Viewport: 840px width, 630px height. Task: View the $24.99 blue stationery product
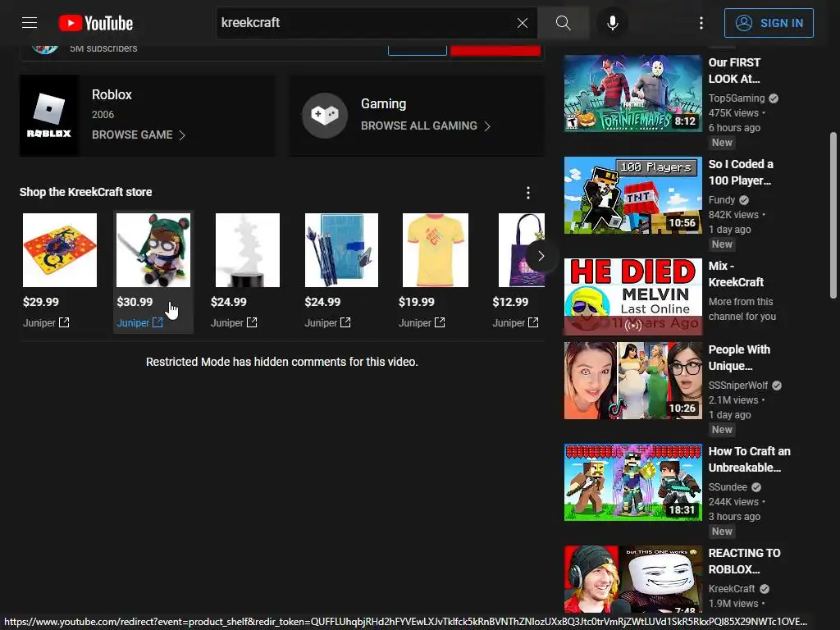point(341,249)
